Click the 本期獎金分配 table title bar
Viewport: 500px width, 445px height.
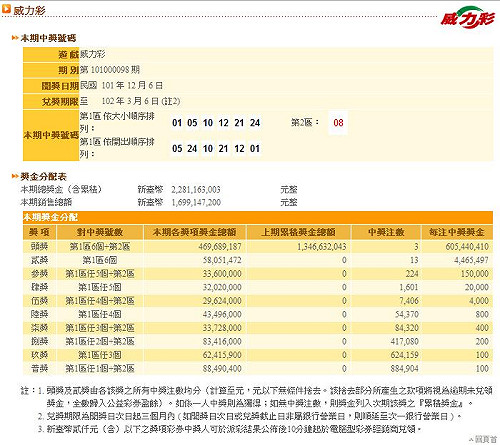[x=258, y=217]
